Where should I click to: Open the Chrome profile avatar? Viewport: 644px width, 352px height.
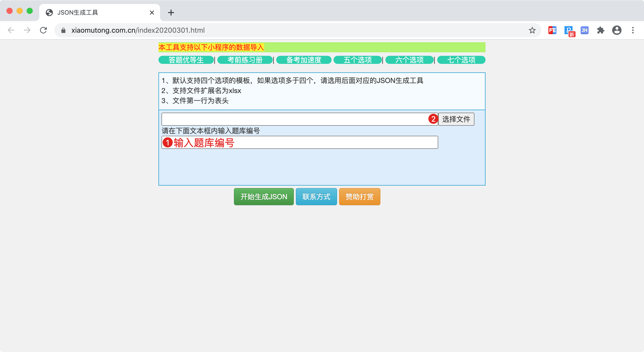click(617, 30)
